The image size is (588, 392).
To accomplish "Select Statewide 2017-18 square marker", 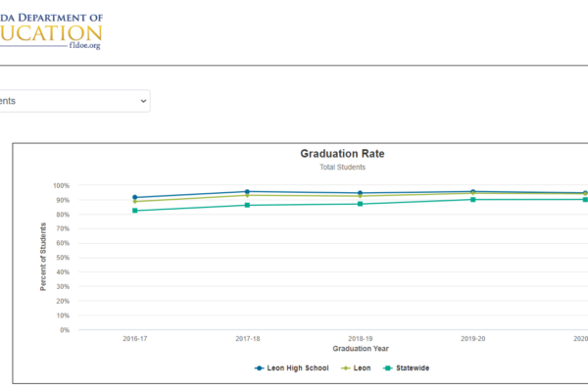I will point(247,205).
